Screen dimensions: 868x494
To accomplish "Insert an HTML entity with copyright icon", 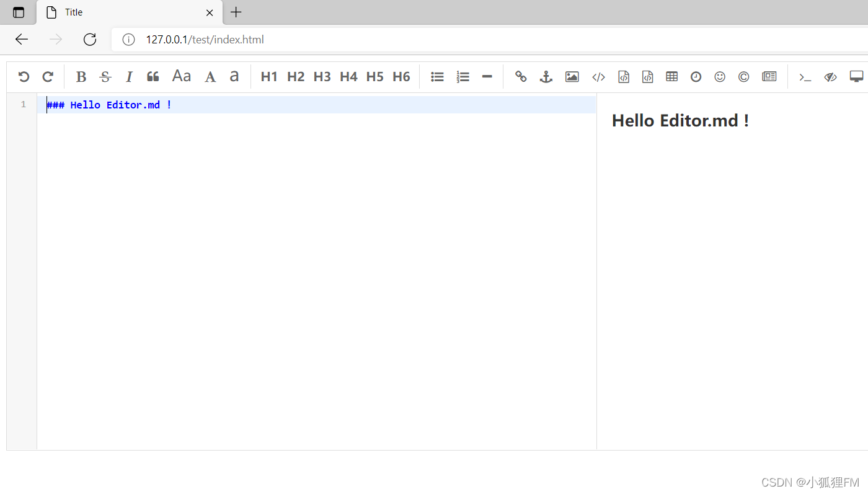I will 743,77.
